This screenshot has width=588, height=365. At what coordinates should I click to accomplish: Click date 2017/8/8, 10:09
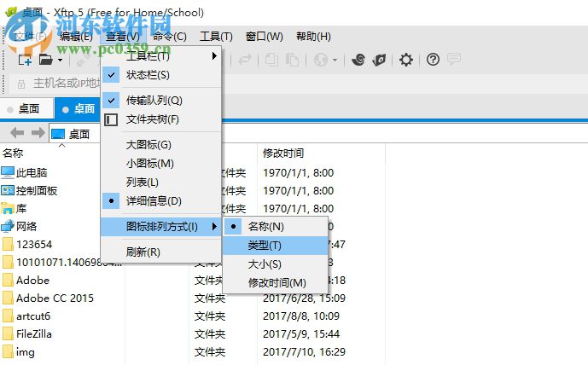coord(301,316)
